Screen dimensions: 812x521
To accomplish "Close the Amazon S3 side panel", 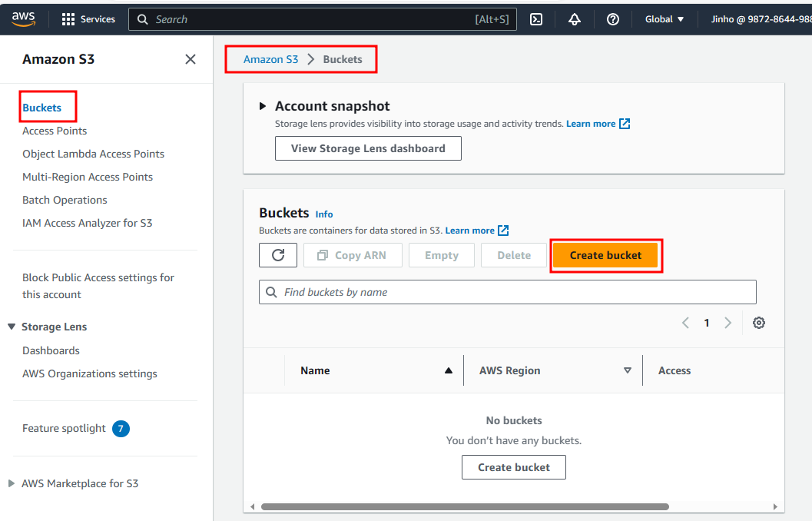I will (x=191, y=59).
